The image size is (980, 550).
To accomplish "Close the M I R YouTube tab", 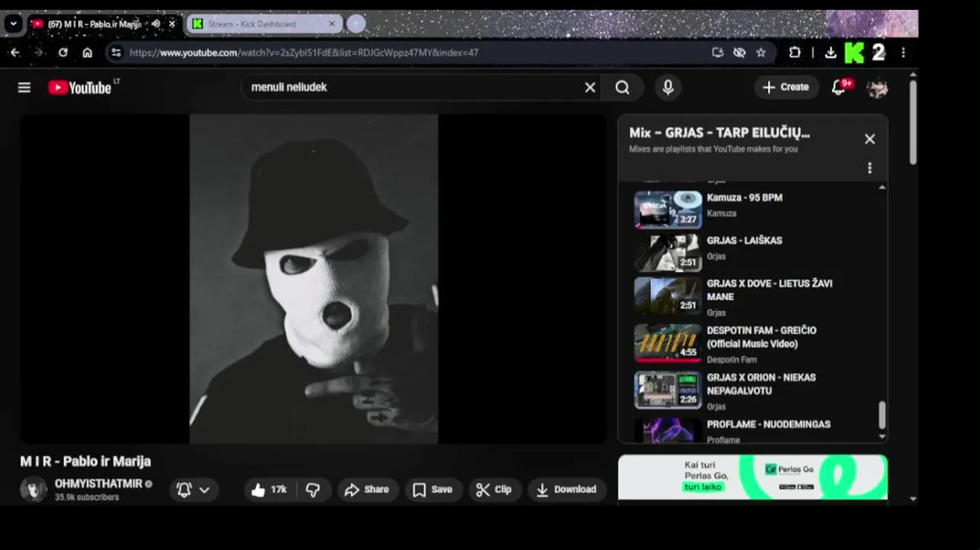I will click(172, 24).
